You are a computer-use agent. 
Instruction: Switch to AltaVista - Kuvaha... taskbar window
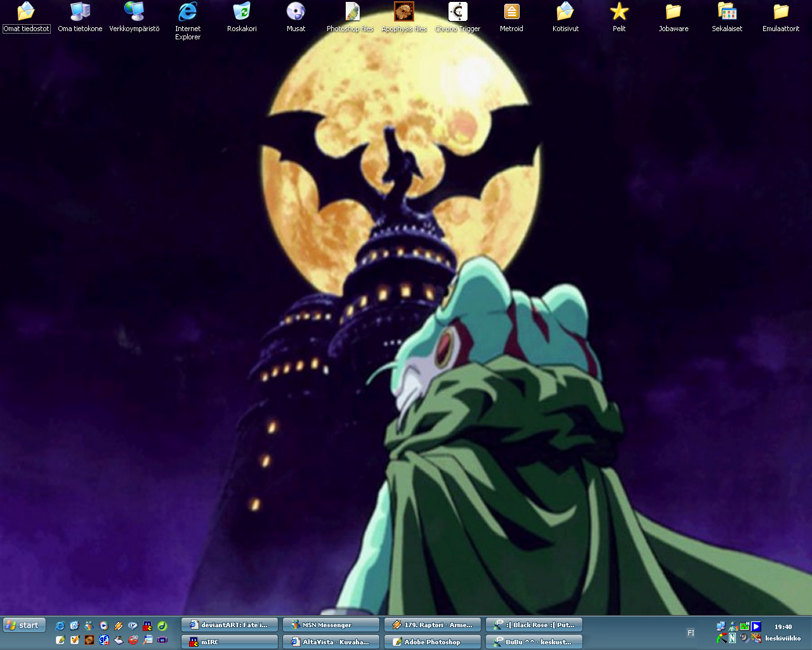pos(331,642)
